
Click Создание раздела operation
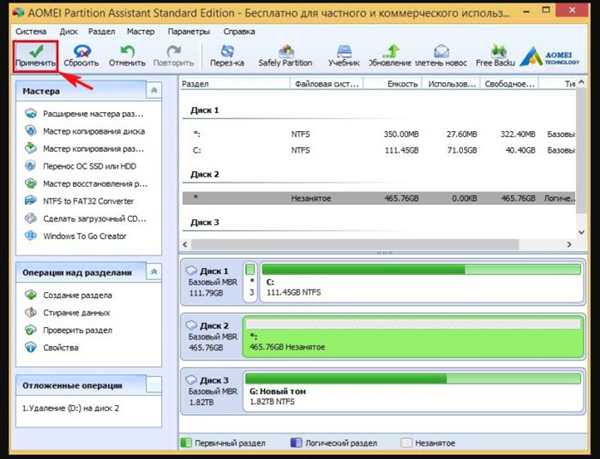pyautogui.click(x=68, y=295)
